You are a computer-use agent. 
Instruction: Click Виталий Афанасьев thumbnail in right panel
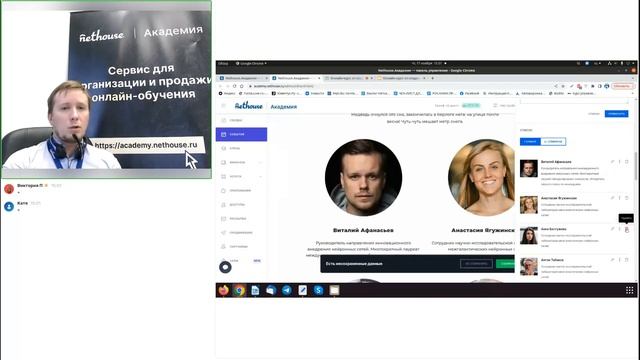coord(529,168)
